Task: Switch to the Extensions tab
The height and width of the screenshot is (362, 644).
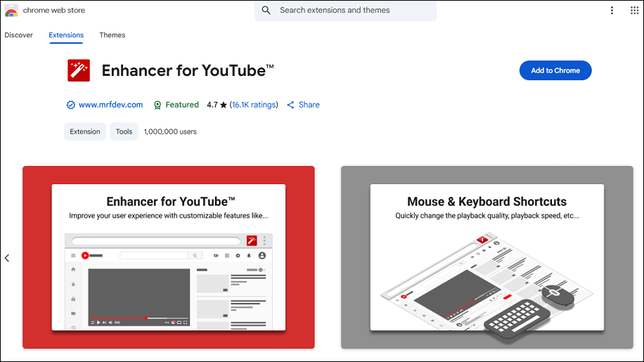Action: (x=66, y=35)
